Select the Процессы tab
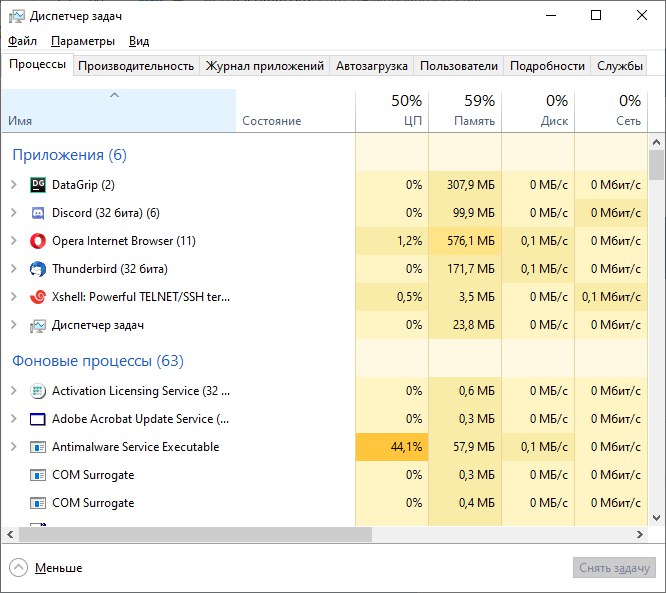Screen dimensions: 666x593 pos(37,64)
